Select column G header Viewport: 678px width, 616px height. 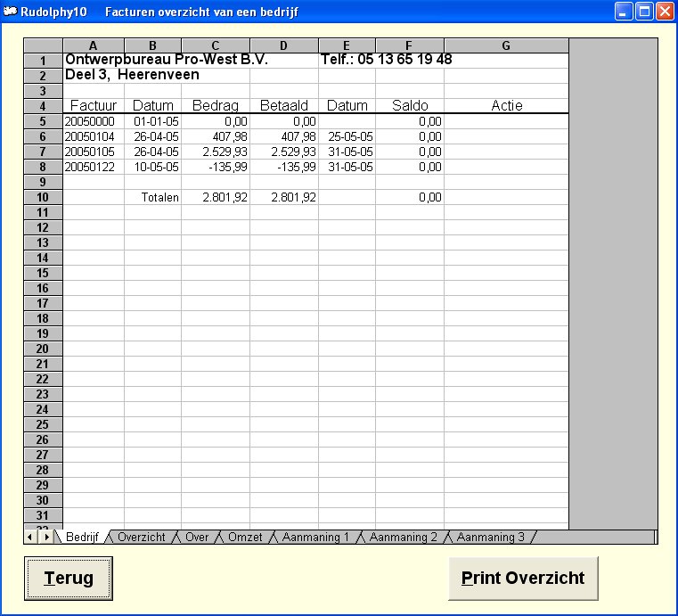(x=506, y=45)
